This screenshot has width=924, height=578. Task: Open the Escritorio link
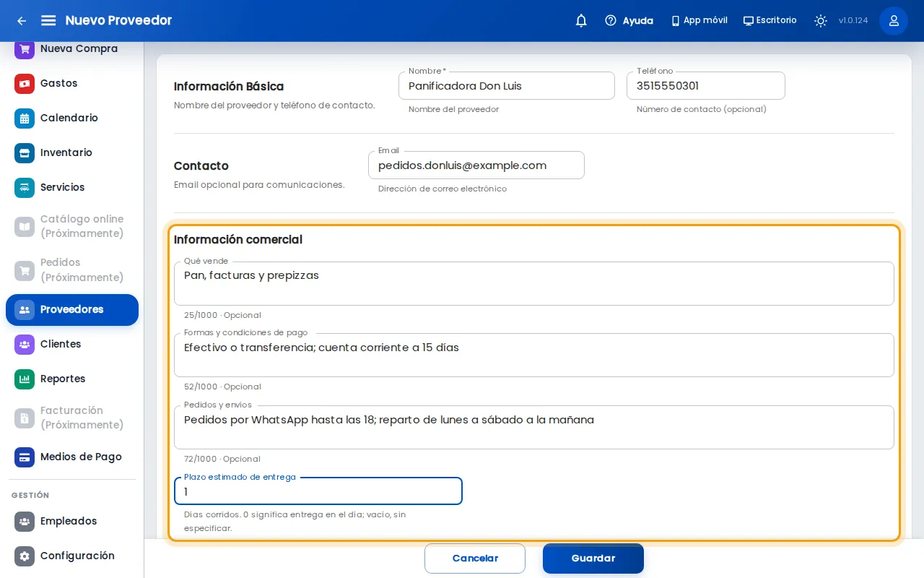[770, 21]
